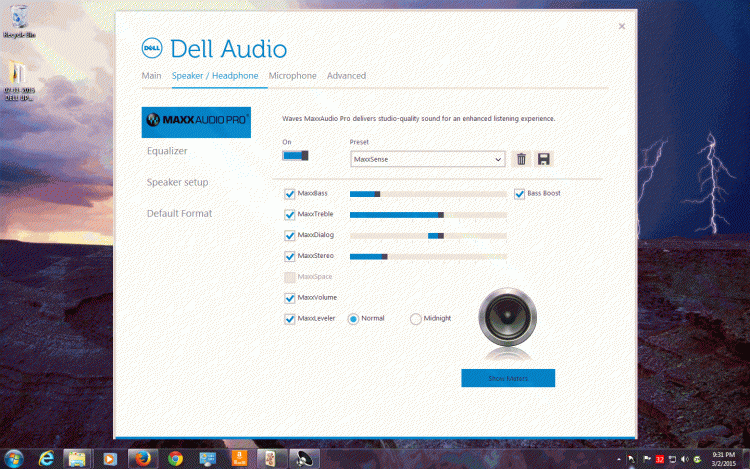The image size is (750, 469).
Task: Uncheck the MaxxBass checkbox
Action: [x=289, y=194]
